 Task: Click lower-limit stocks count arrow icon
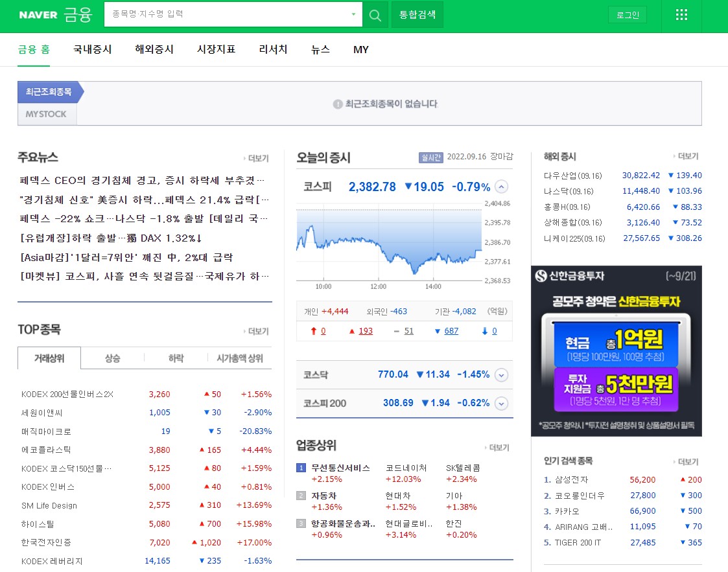[485, 331]
